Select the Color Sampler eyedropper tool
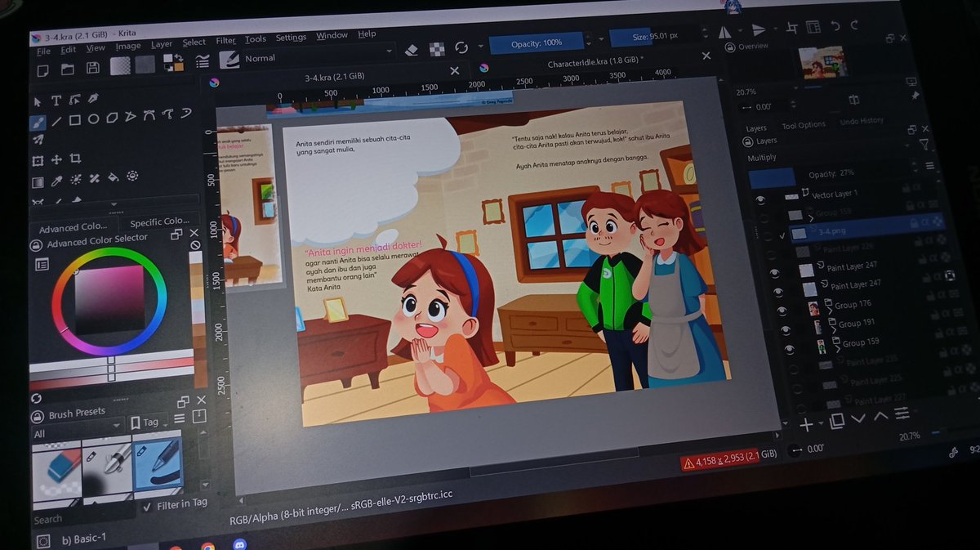The height and width of the screenshot is (550, 980). click(57, 181)
